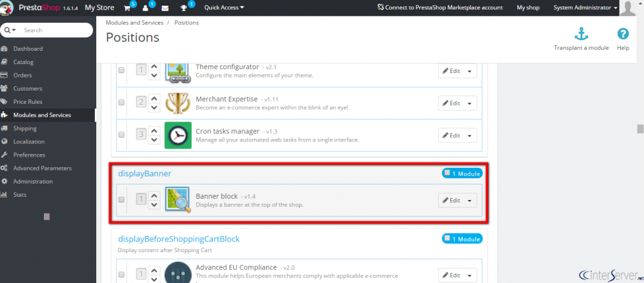Click the Theme configurator module icon
Image resolution: width=644 pixels, height=283 pixels.
177,72
